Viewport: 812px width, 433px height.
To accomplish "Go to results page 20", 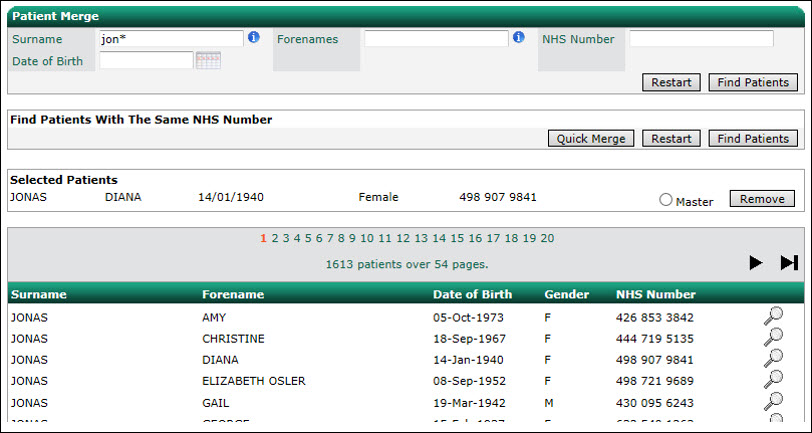I will (547, 238).
